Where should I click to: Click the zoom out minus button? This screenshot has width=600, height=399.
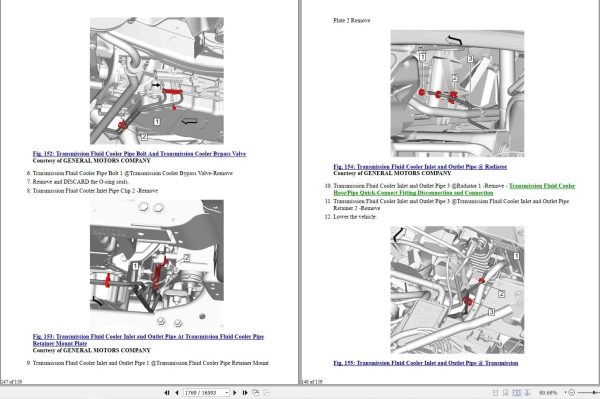[572, 392]
